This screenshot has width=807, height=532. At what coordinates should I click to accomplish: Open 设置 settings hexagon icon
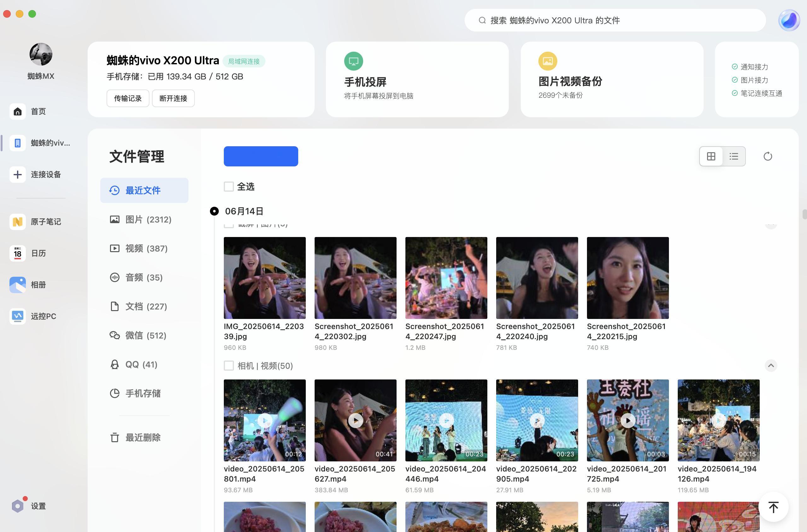(x=18, y=506)
